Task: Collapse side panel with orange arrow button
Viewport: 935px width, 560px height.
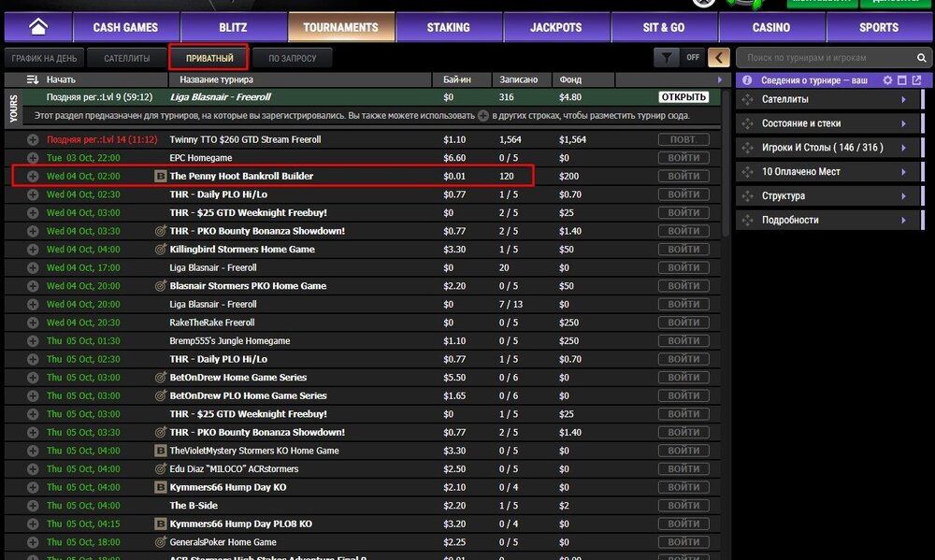Action: tap(718, 58)
